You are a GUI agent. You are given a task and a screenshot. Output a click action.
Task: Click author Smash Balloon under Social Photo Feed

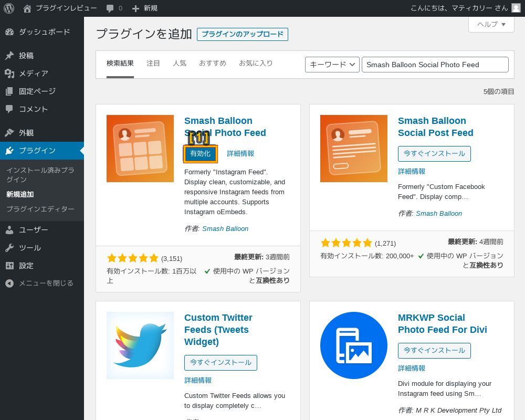tap(225, 229)
